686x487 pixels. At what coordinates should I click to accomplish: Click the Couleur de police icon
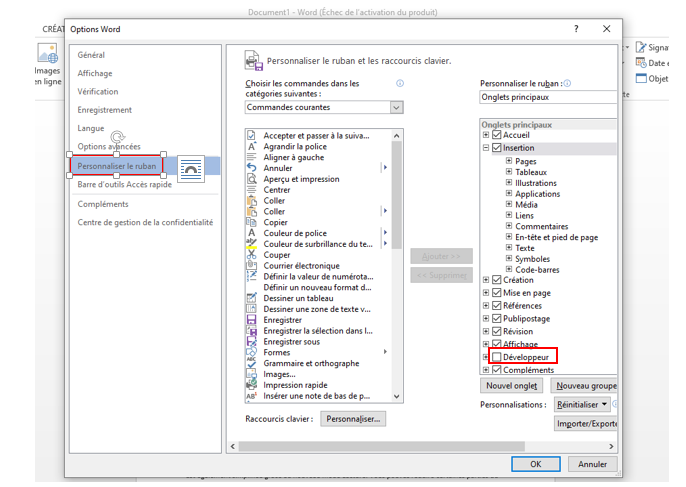click(x=252, y=233)
